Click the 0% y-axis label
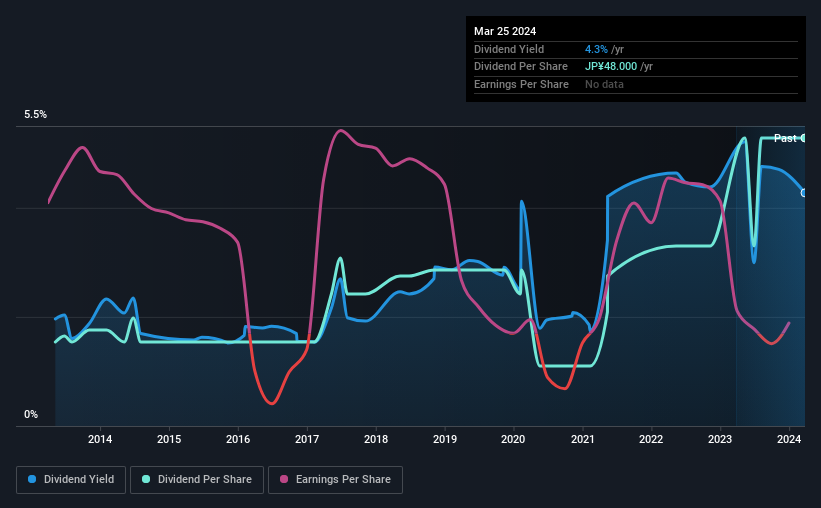The height and width of the screenshot is (508, 821). 31,414
